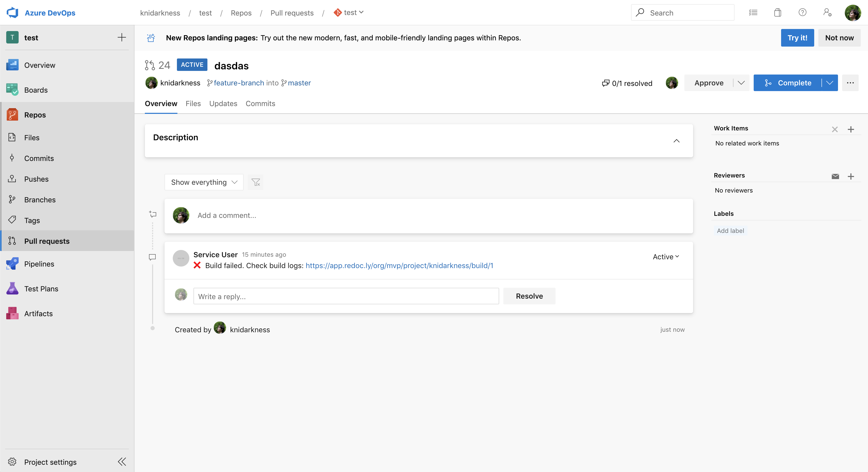The width and height of the screenshot is (868, 472).
Task: Clear comment filter funnel icon
Action: [x=256, y=182]
